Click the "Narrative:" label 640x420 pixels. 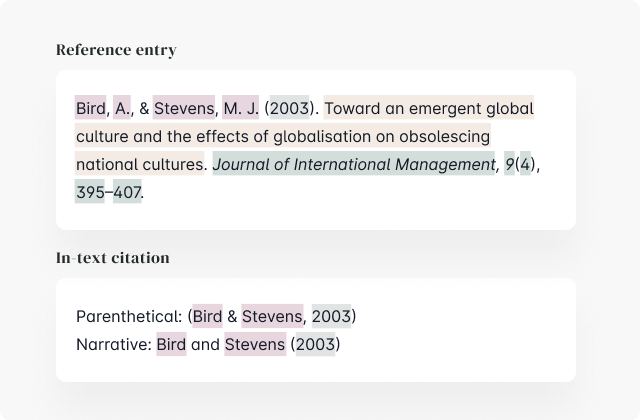[x=114, y=345]
